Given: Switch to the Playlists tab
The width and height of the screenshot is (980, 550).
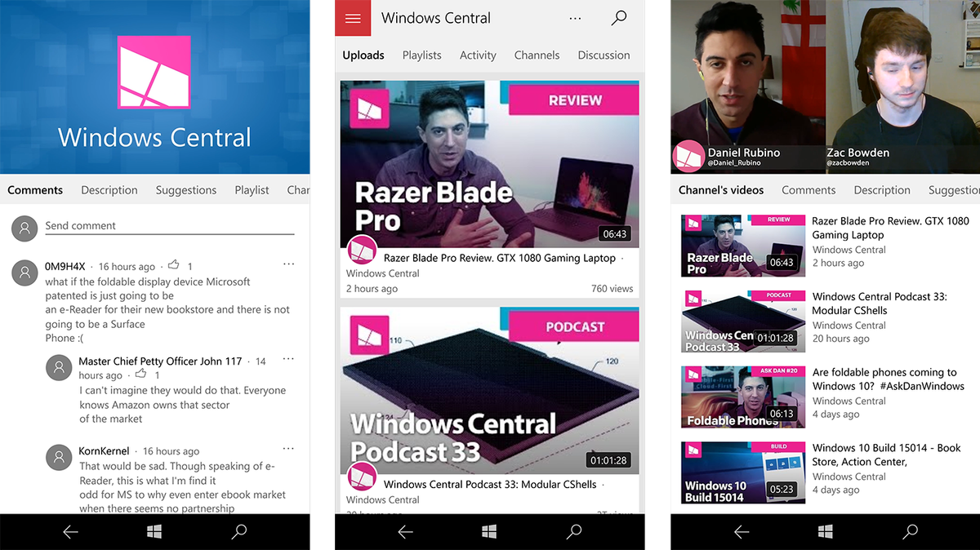Looking at the screenshot, I should tap(421, 55).
